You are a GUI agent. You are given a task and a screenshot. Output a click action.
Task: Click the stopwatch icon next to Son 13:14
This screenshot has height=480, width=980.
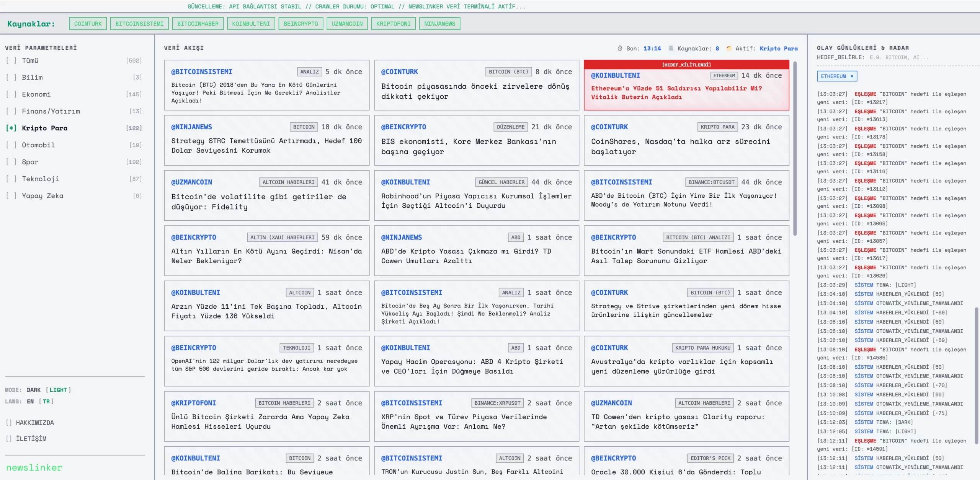[620, 49]
